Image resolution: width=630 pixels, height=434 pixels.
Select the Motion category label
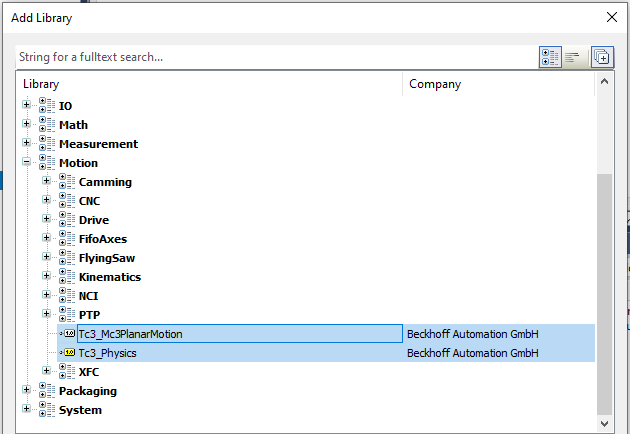click(78, 163)
